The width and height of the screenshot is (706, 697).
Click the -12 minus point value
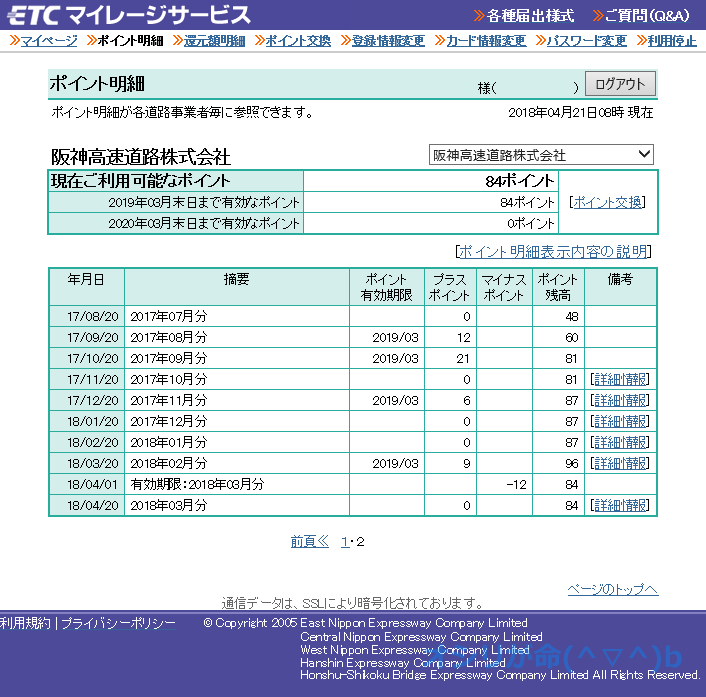tap(516, 484)
